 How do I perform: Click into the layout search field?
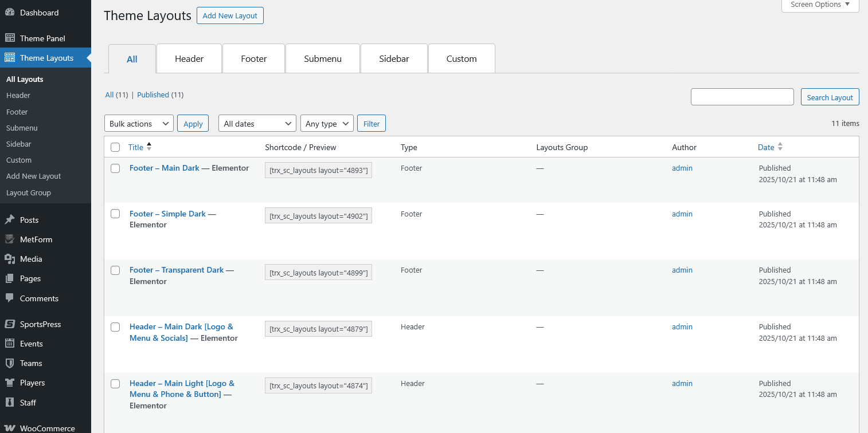[x=742, y=97]
